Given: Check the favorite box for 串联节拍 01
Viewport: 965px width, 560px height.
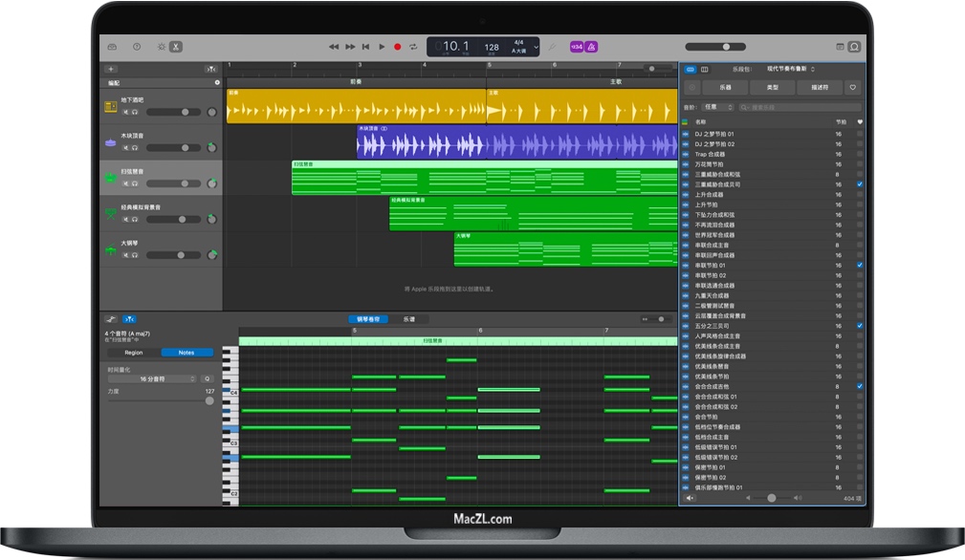Looking at the screenshot, I should point(860,266).
